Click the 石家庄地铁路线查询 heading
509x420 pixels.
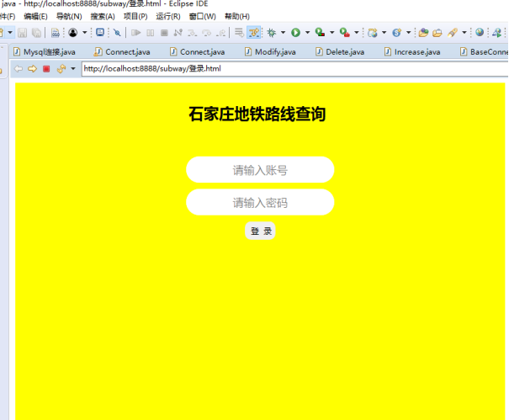tap(257, 114)
